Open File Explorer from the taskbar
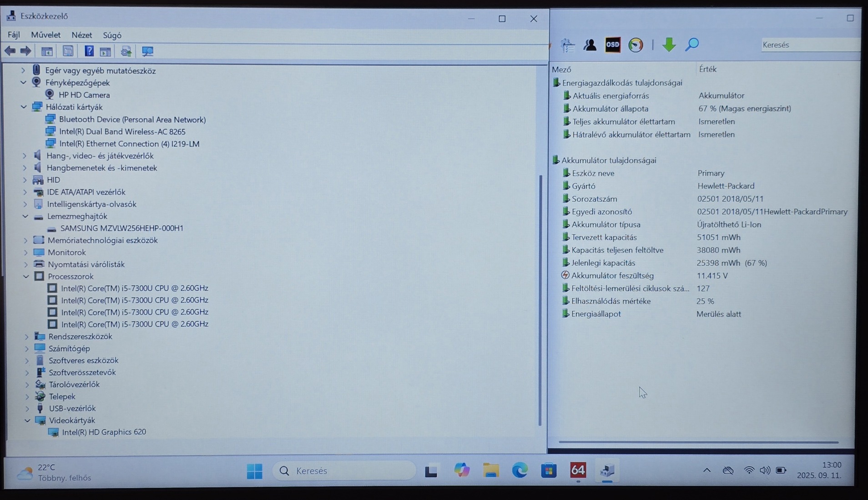 (491, 470)
